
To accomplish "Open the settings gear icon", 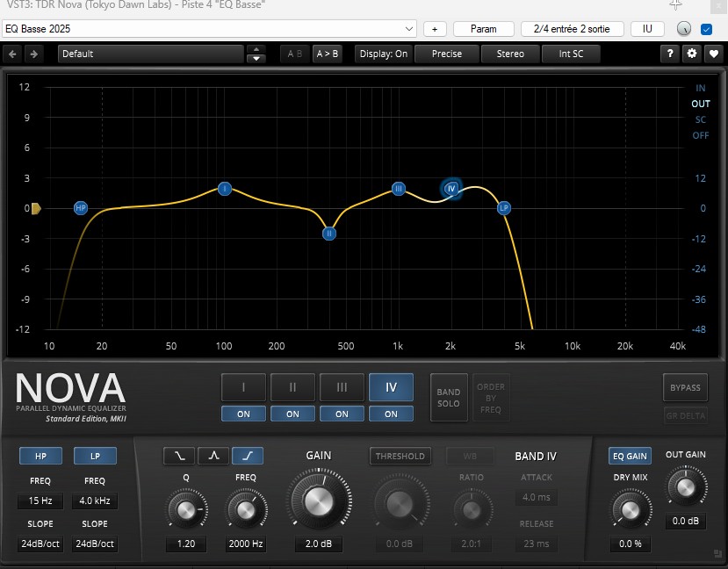I will coord(692,54).
